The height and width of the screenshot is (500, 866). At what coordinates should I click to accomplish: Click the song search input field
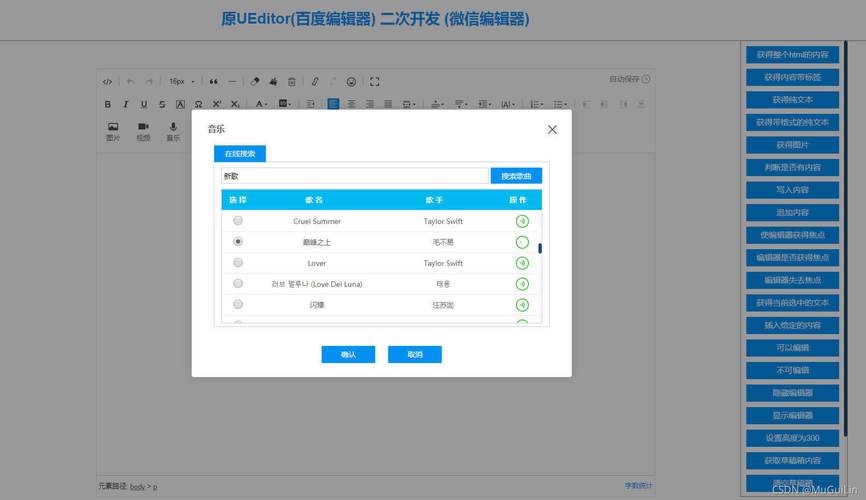pyautogui.click(x=355, y=176)
